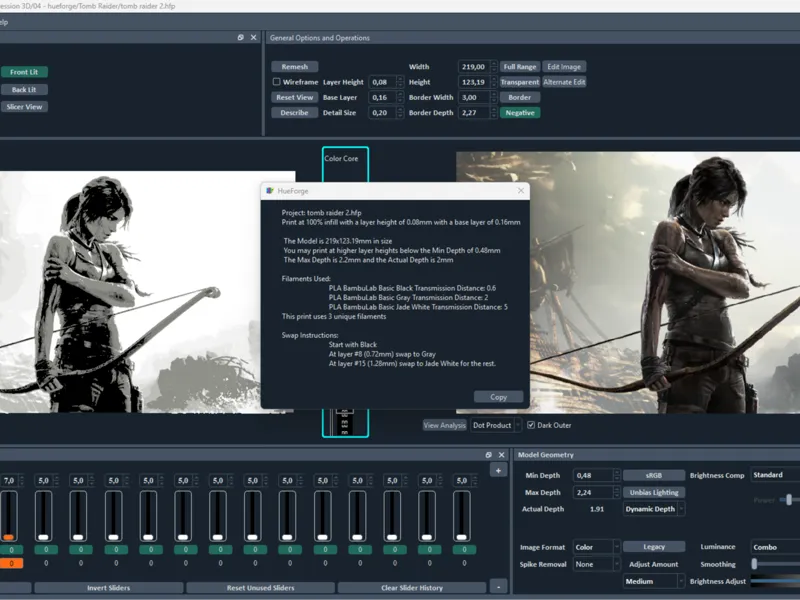The width and height of the screenshot is (800, 600).
Task: Open the Help menu
Action: (x=4, y=22)
